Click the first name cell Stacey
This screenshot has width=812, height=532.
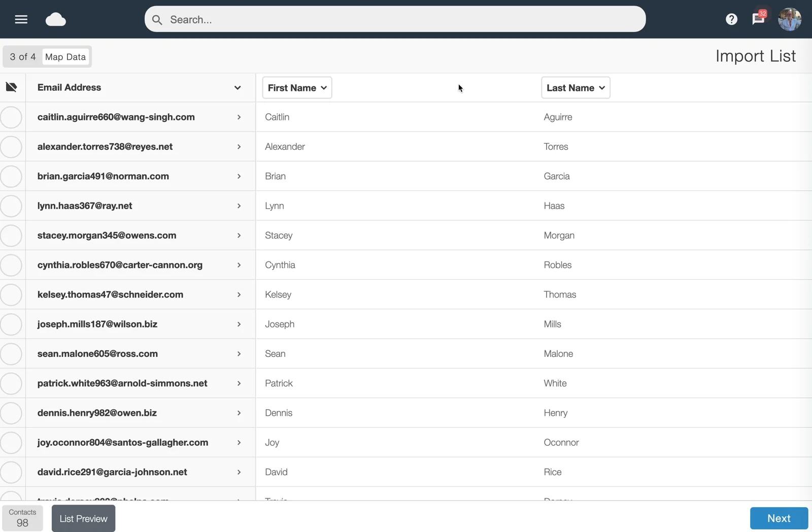pos(279,236)
